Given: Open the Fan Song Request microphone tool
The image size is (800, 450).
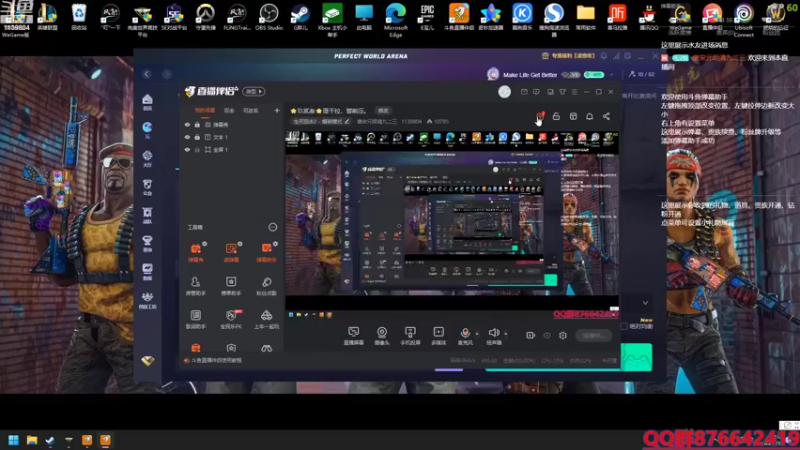Looking at the screenshot, I should pos(266,286).
